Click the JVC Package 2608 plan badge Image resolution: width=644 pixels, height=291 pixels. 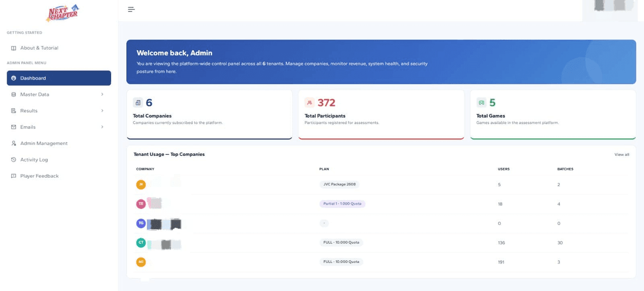point(339,184)
